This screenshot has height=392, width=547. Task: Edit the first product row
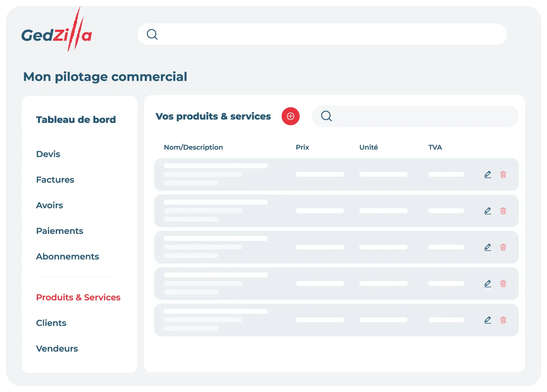488,174
